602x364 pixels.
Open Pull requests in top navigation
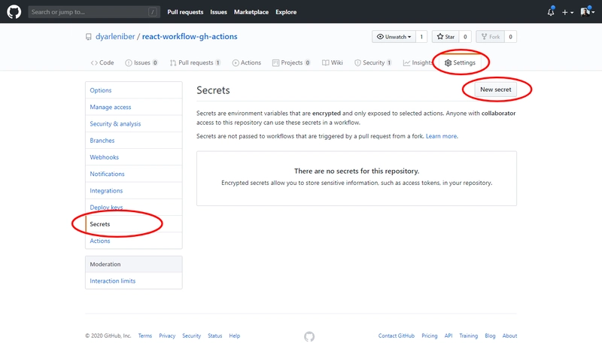(185, 12)
